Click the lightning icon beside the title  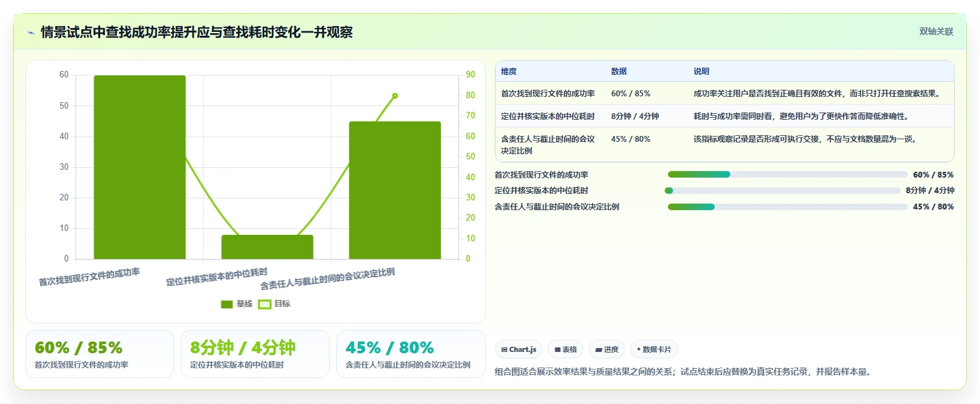(31, 33)
